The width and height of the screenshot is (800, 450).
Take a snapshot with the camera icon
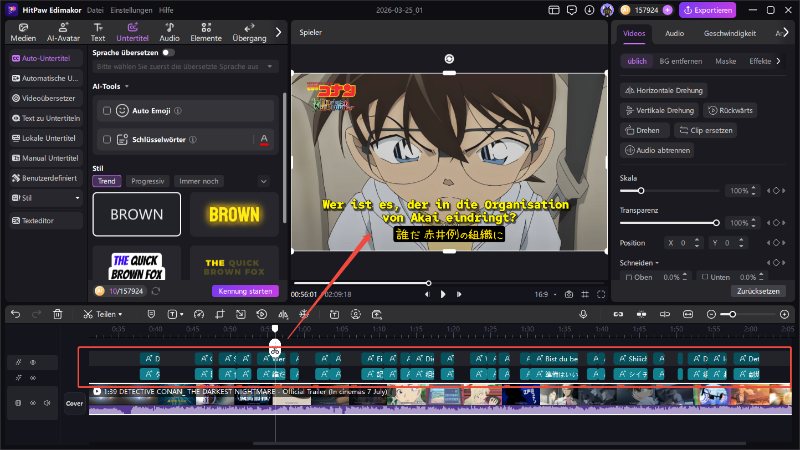tap(569, 294)
